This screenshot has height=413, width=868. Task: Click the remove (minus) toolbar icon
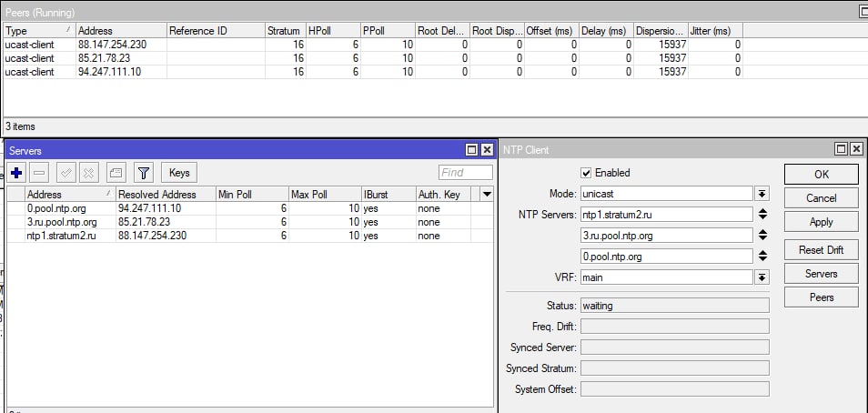(x=39, y=173)
